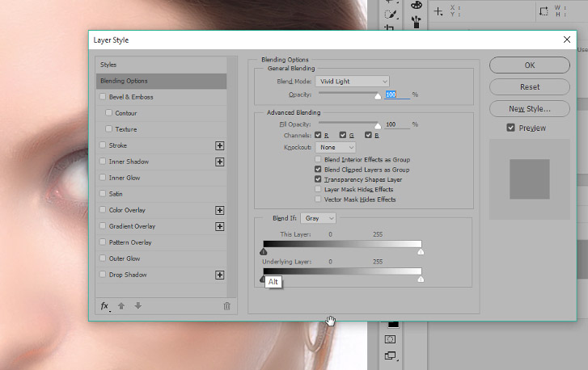Enable the Inner Glow effect checkbox
The width and height of the screenshot is (588, 370).
click(103, 178)
